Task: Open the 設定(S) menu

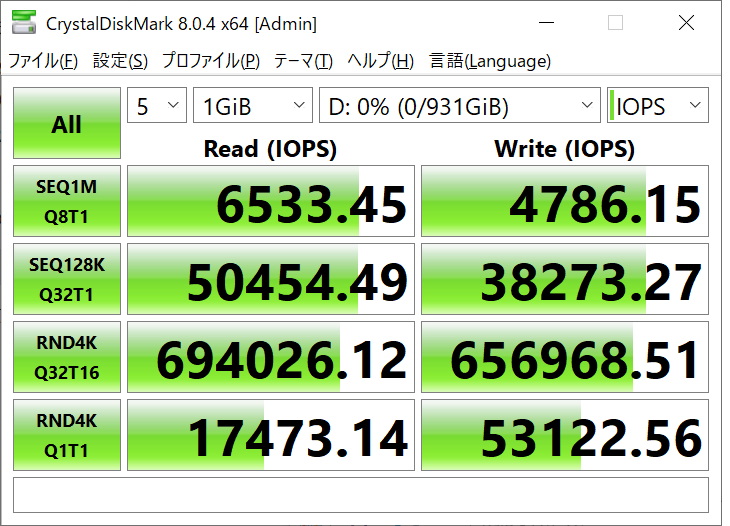Action: coord(121,61)
